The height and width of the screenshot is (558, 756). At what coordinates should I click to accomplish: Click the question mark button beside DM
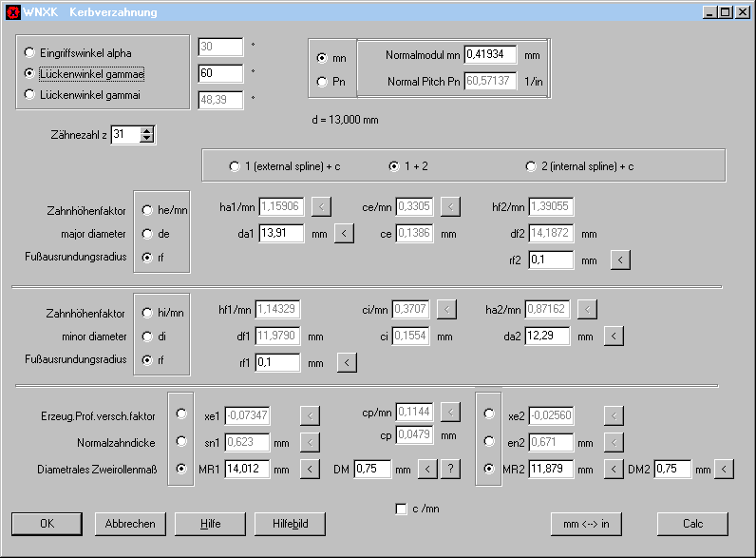(x=450, y=469)
